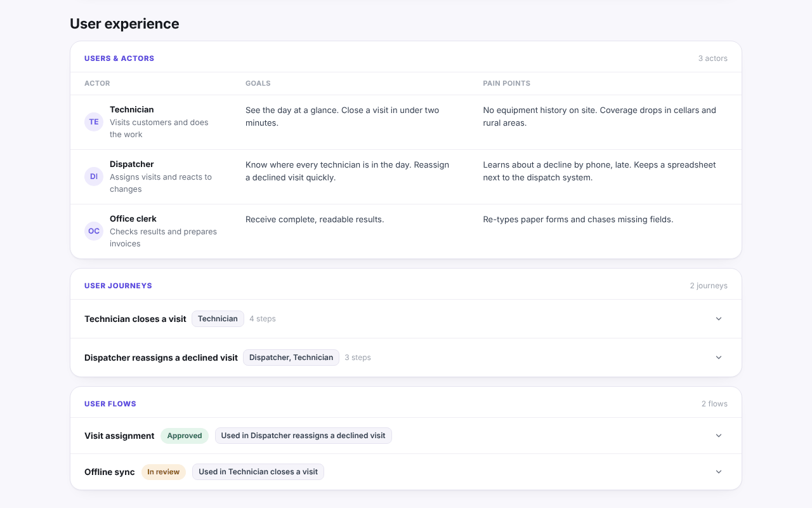
Task: Click the Actor column header
Action: pos(97,83)
